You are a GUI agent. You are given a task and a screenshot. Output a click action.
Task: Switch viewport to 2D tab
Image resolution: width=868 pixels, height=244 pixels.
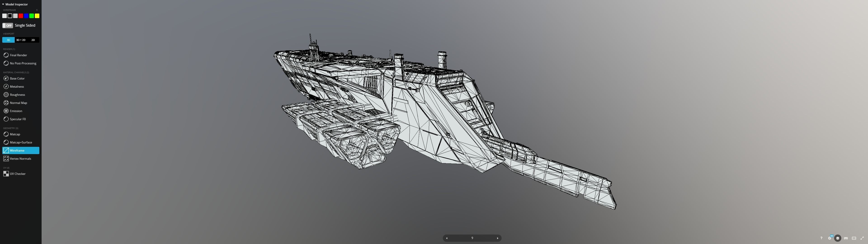coord(33,40)
